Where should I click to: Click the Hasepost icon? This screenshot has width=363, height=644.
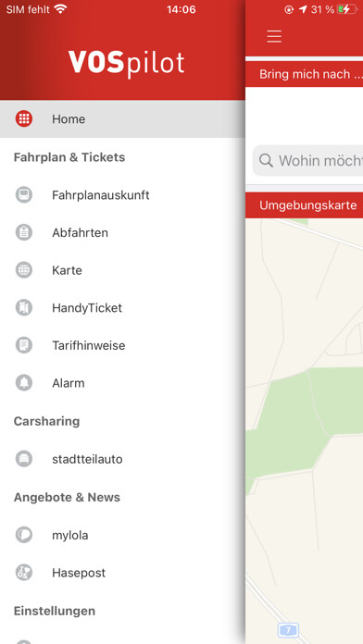[x=24, y=573]
